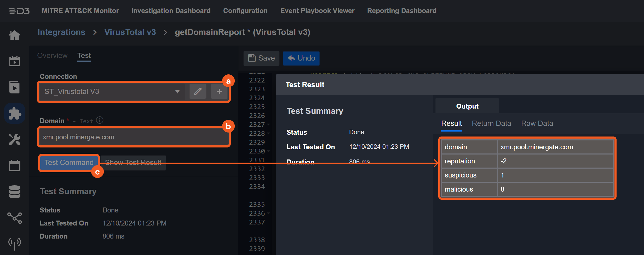Open the network nodes icon in the sidebar
644x255 pixels.
(x=15, y=218)
